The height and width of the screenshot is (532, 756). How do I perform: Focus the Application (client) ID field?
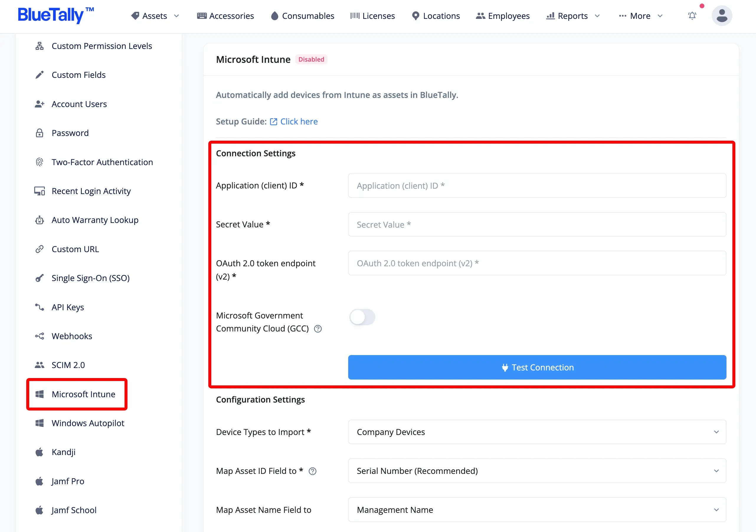click(537, 185)
